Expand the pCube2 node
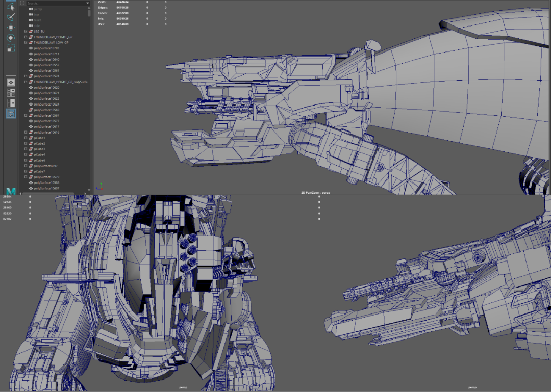This screenshot has width=551, height=392. tap(26, 144)
